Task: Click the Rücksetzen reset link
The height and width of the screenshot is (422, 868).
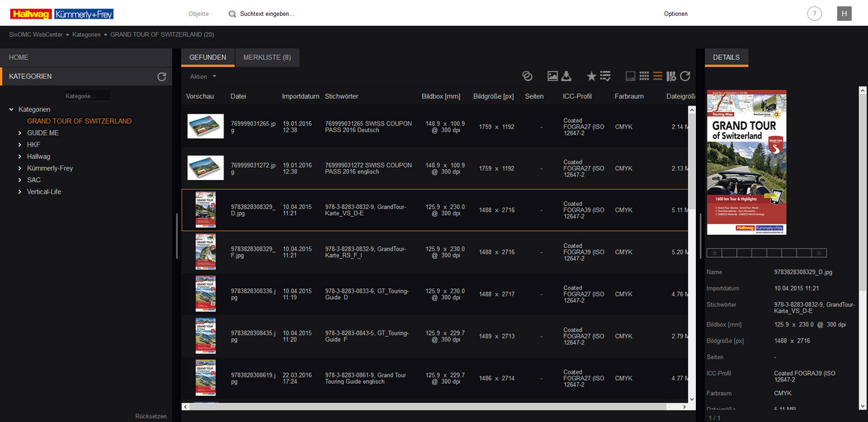Action: [x=151, y=416]
